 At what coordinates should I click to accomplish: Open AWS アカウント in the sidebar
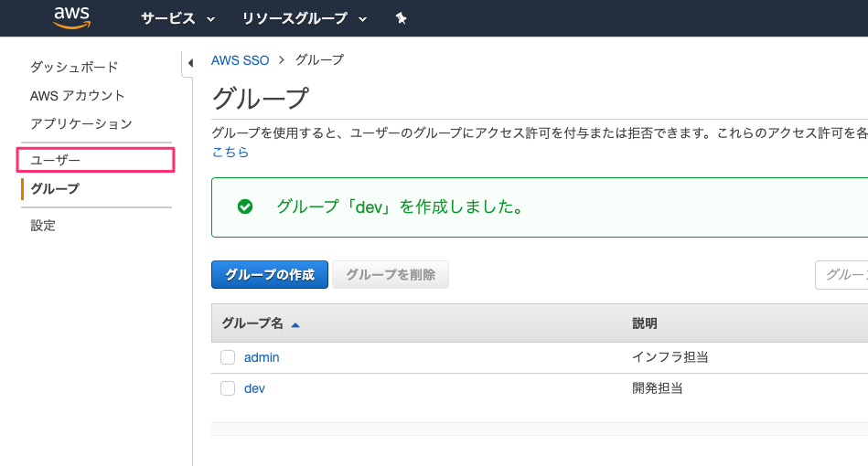point(78,96)
